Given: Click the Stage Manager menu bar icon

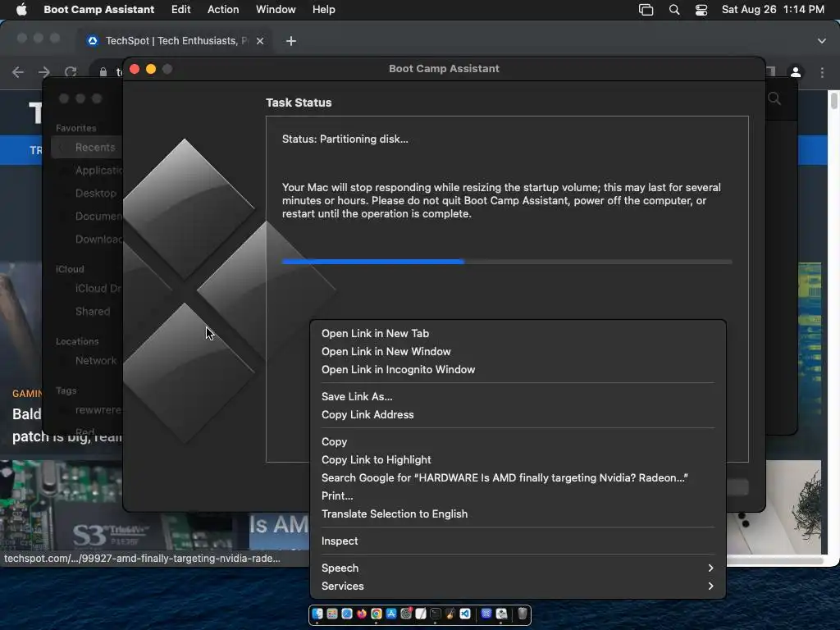Looking at the screenshot, I should pyautogui.click(x=646, y=10).
